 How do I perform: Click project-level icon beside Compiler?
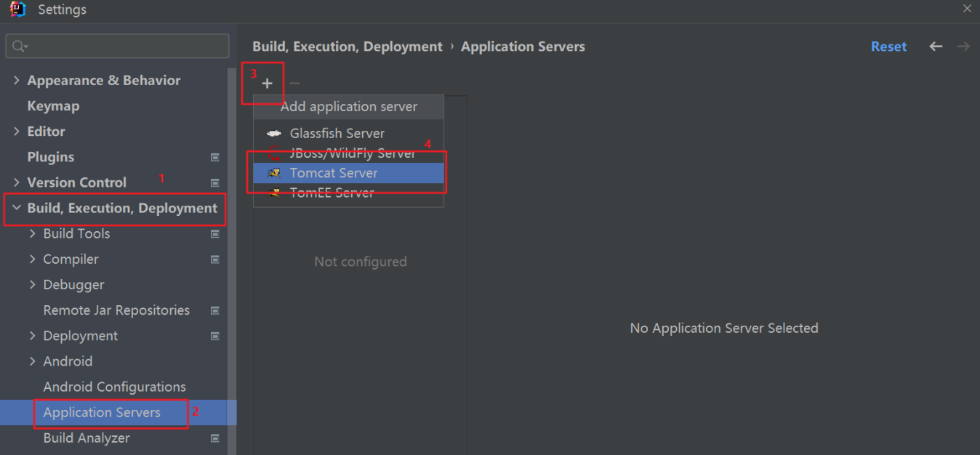tap(215, 259)
